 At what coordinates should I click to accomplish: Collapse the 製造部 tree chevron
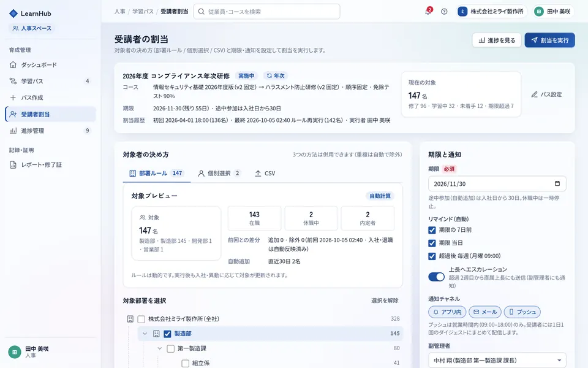click(145, 334)
